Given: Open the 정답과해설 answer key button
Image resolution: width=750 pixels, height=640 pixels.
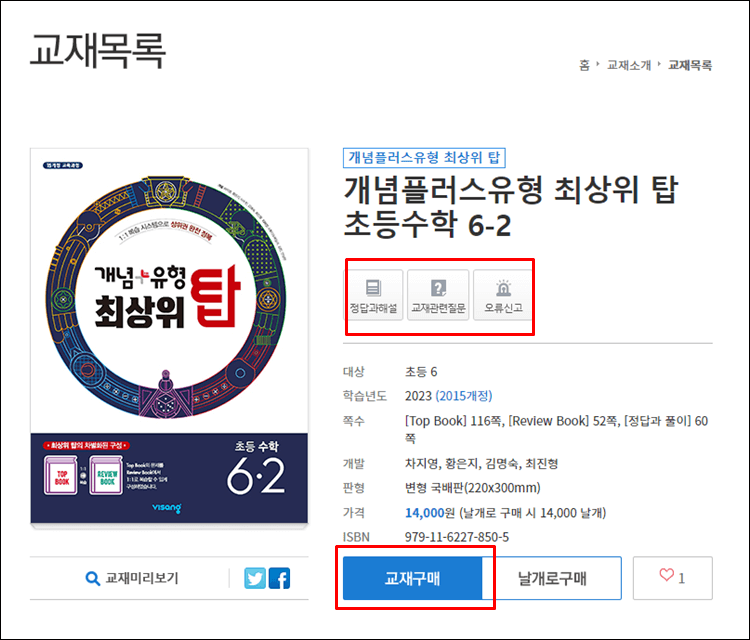Looking at the screenshot, I should point(374,295).
